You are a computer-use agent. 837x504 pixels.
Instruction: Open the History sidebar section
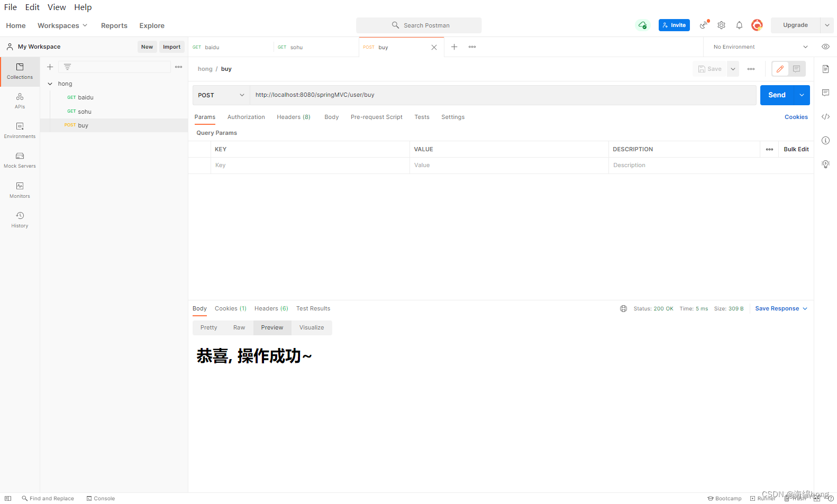click(20, 220)
